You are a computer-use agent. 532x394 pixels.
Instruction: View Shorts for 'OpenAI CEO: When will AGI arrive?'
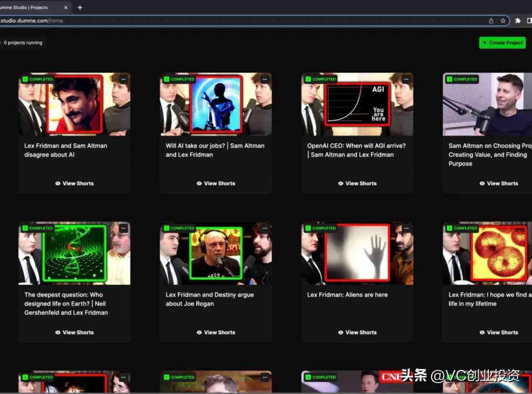point(357,184)
